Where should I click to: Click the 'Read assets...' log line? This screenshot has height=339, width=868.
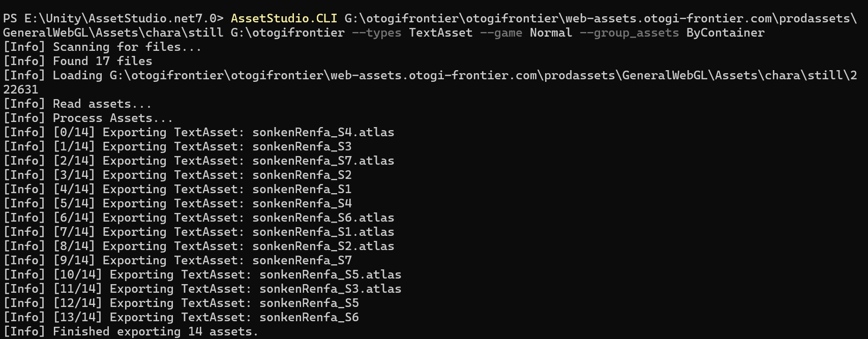point(77,104)
